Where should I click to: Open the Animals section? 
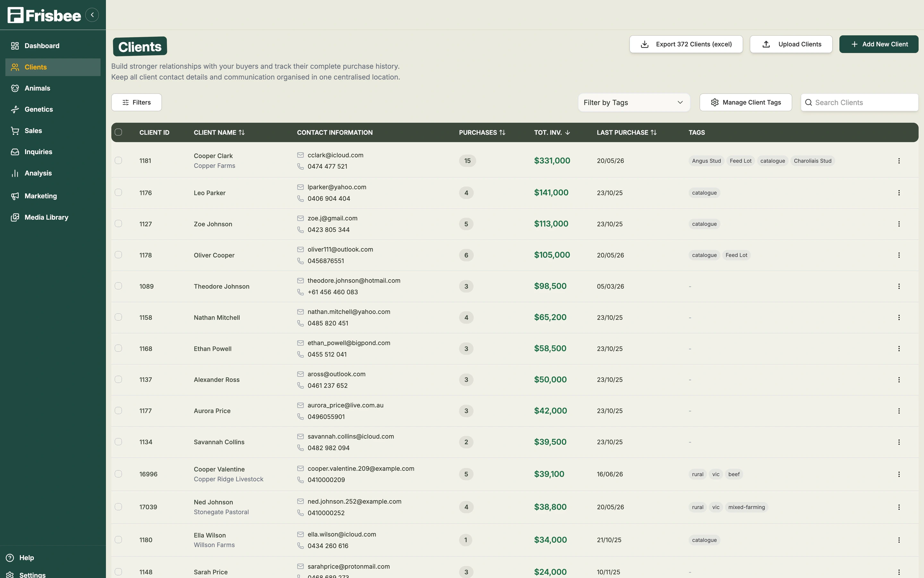click(53, 88)
